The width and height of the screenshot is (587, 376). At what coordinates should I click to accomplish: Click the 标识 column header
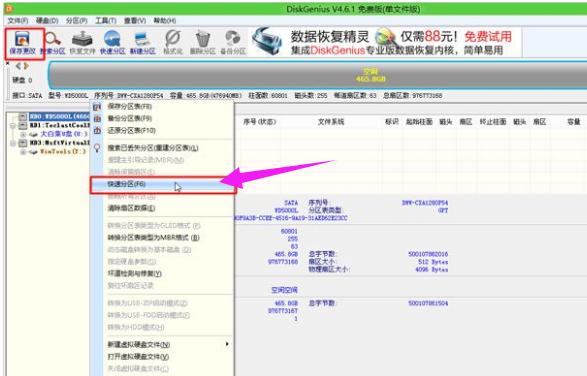[x=392, y=122]
